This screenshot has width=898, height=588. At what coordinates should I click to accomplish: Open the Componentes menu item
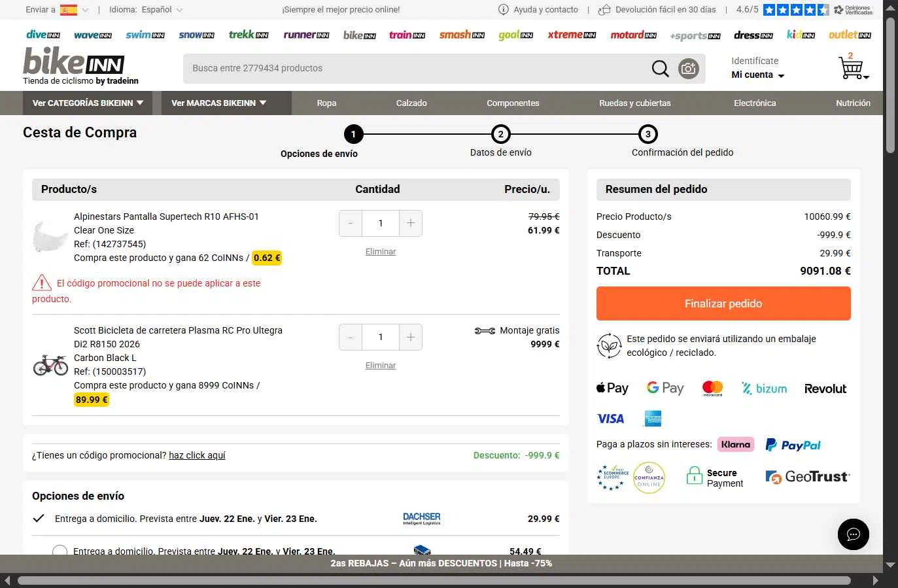pyautogui.click(x=513, y=103)
